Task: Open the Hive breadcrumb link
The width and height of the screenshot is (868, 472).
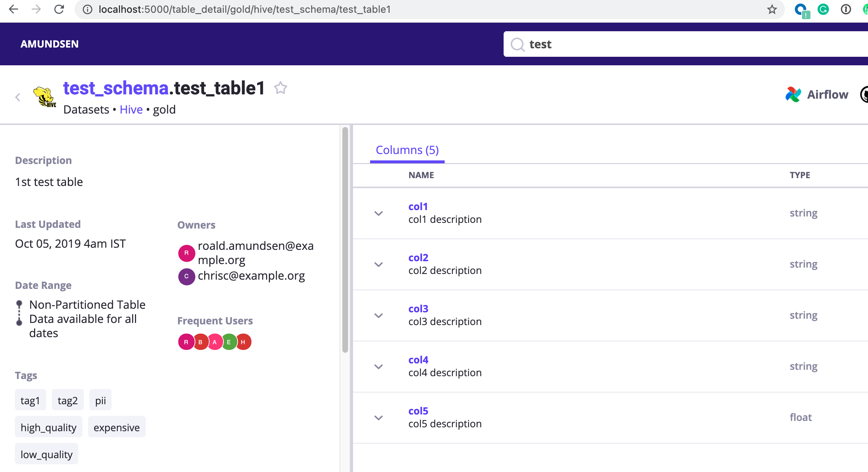Action: (131, 109)
